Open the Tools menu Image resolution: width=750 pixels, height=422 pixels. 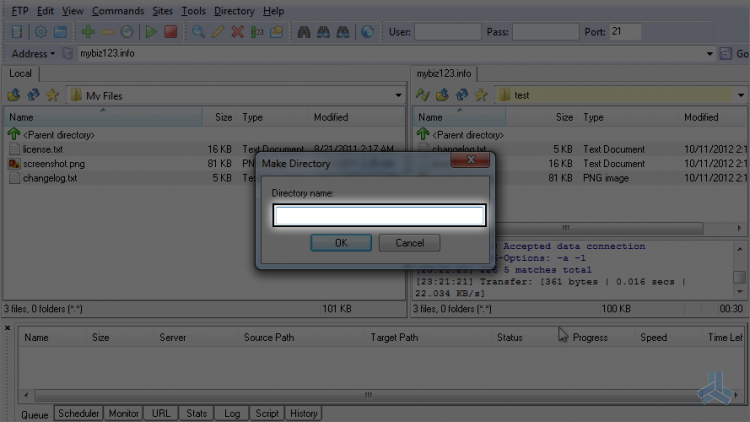193,11
